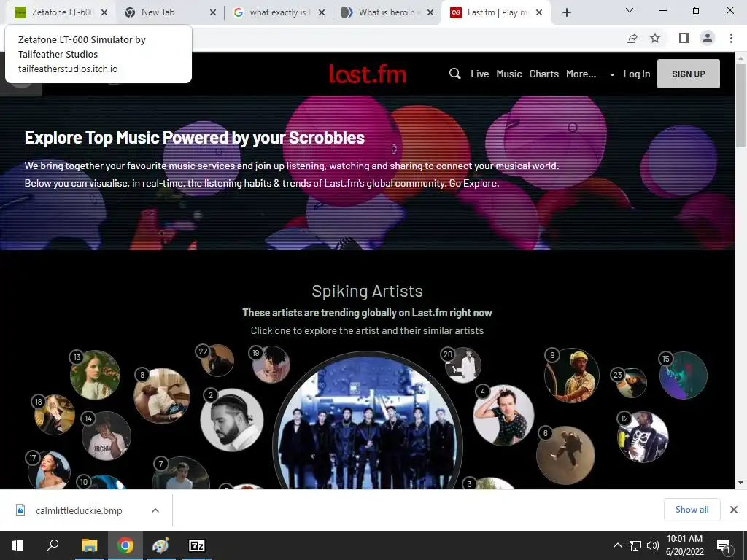Viewport: 747px width, 560px height.
Task: Open network status tray icon
Action: tap(635, 545)
